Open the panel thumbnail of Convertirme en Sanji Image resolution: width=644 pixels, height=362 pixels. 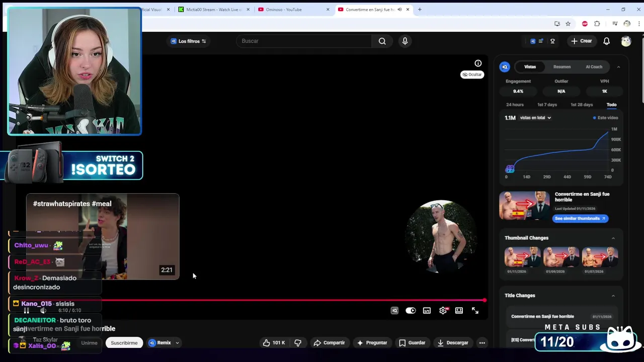(524, 206)
